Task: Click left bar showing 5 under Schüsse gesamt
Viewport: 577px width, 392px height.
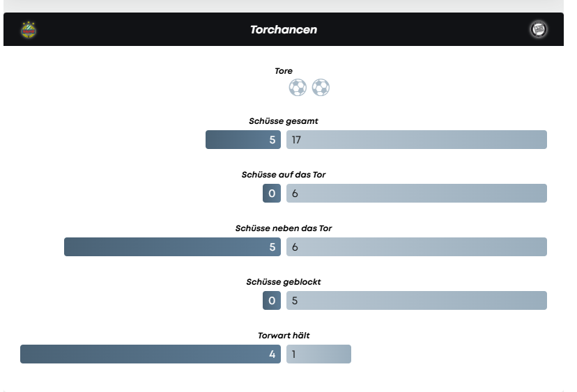Action: 243,140
